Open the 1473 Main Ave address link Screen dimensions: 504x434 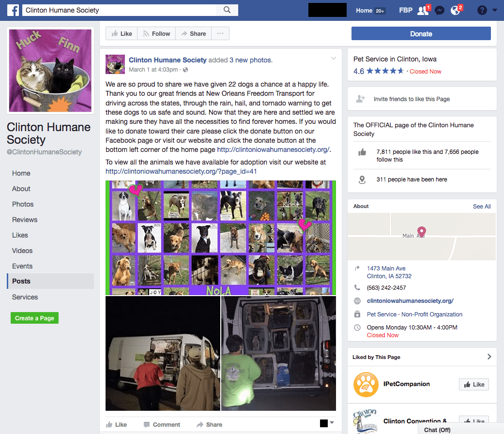point(389,272)
